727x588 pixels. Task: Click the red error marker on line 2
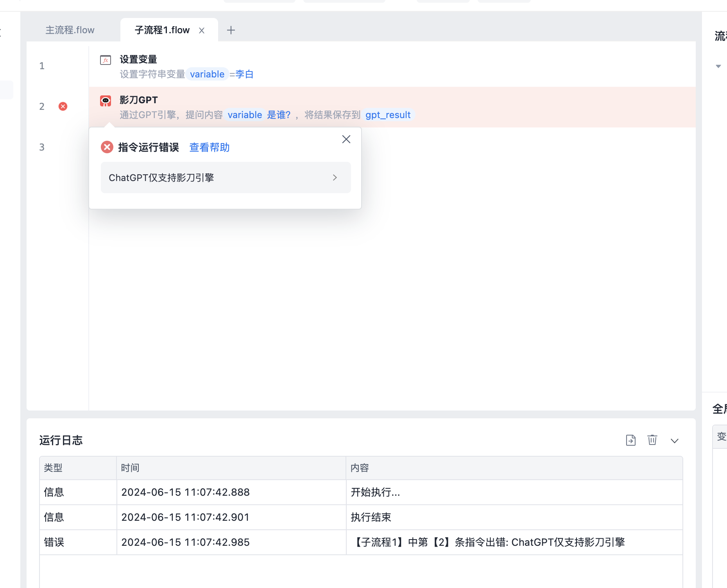coord(63,106)
